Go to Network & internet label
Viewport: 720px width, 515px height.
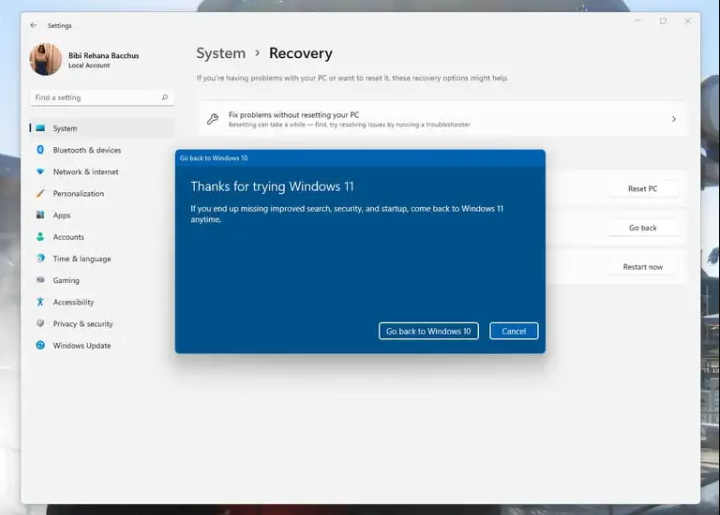85,172
